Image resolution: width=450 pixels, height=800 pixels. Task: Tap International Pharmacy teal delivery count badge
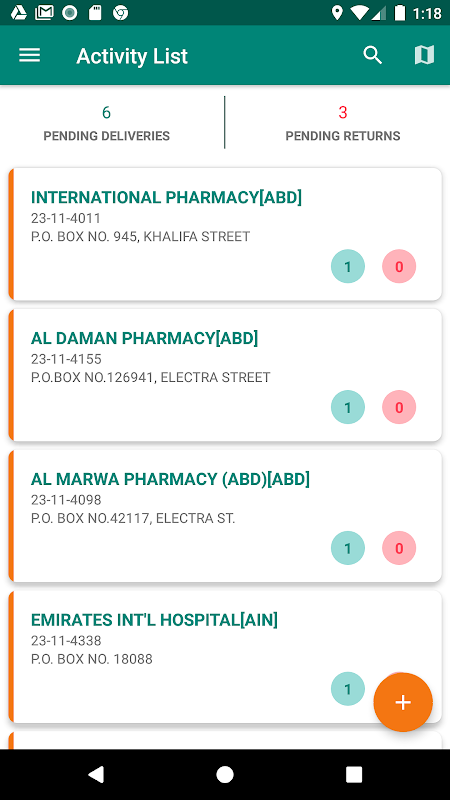click(348, 266)
